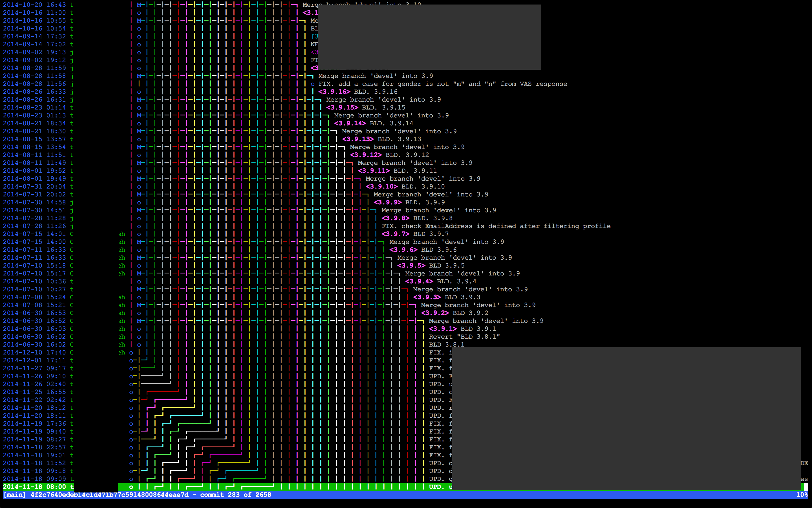The image size is (812, 508).
Task: Select date 2014-11-19 17:36 row
Action: pyautogui.click(x=34, y=423)
